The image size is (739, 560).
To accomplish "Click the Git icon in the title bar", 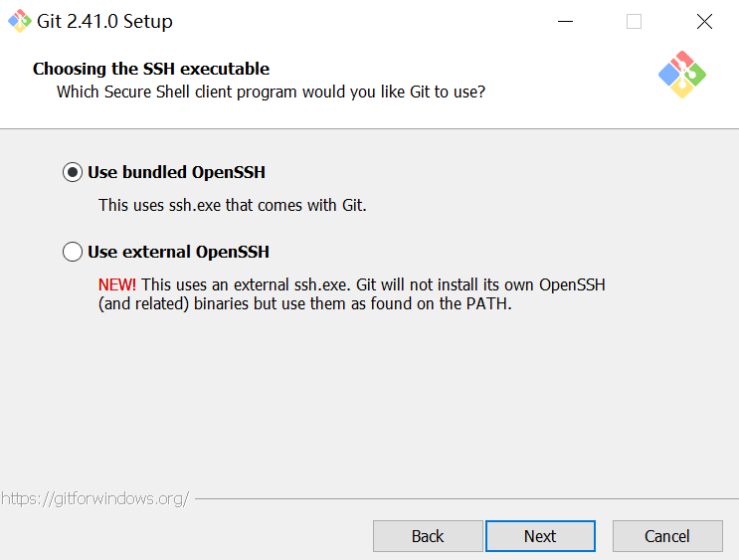I will point(20,21).
